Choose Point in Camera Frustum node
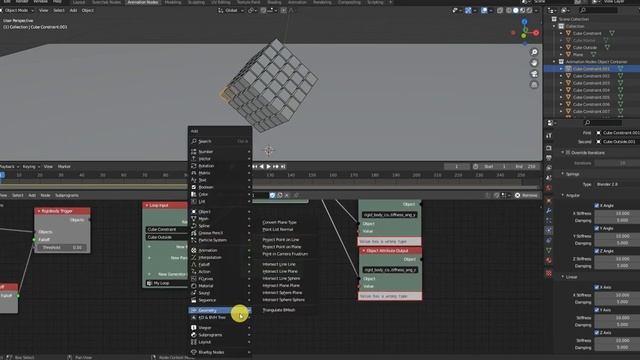This screenshot has height=360, width=640. (285, 254)
